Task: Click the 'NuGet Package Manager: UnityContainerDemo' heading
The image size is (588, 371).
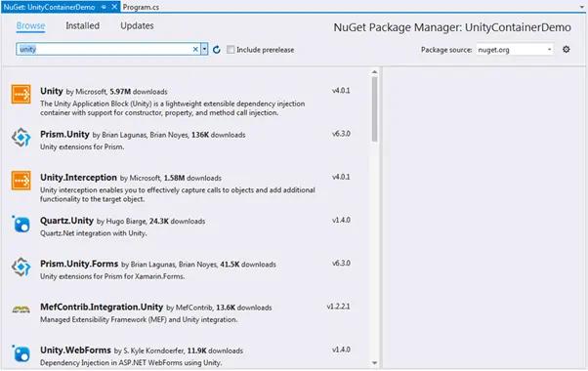Action: 452,27
